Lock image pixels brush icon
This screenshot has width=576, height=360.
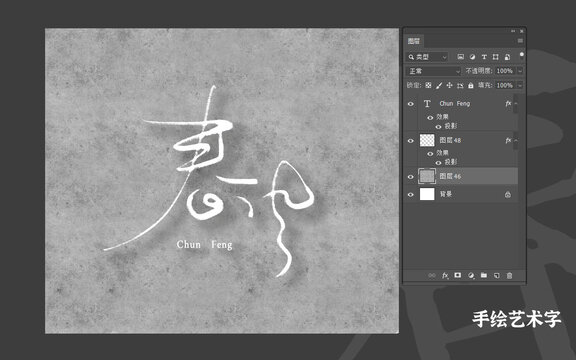[439, 85]
